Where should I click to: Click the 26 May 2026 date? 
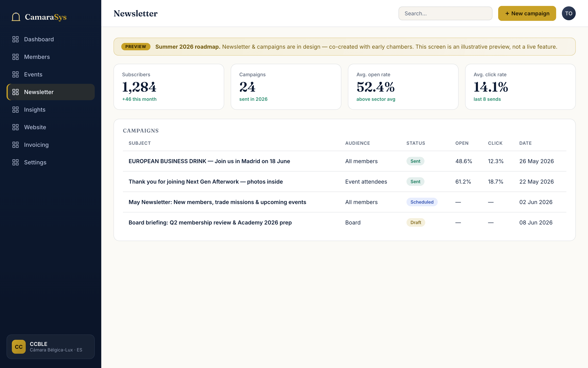537,161
